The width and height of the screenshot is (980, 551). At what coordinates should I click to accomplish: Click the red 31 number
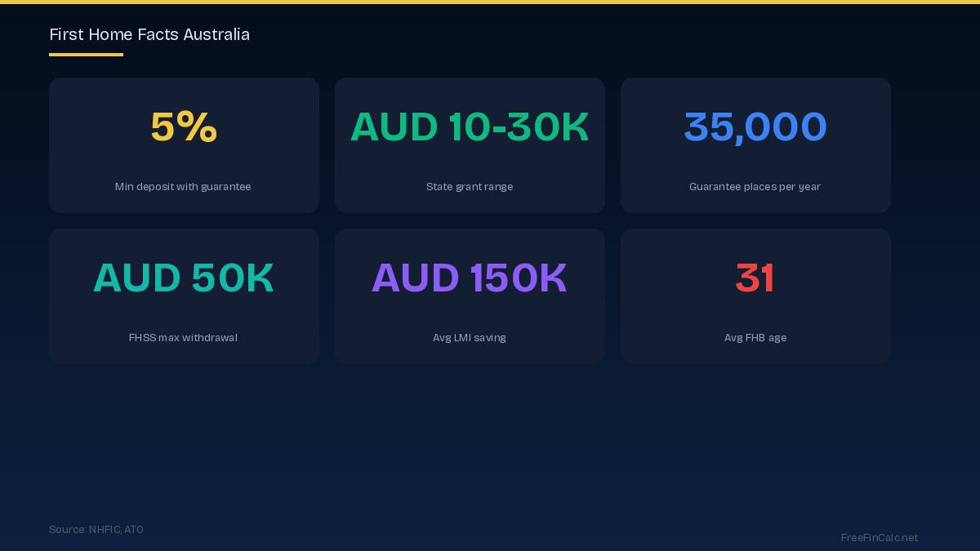(755, 278)
